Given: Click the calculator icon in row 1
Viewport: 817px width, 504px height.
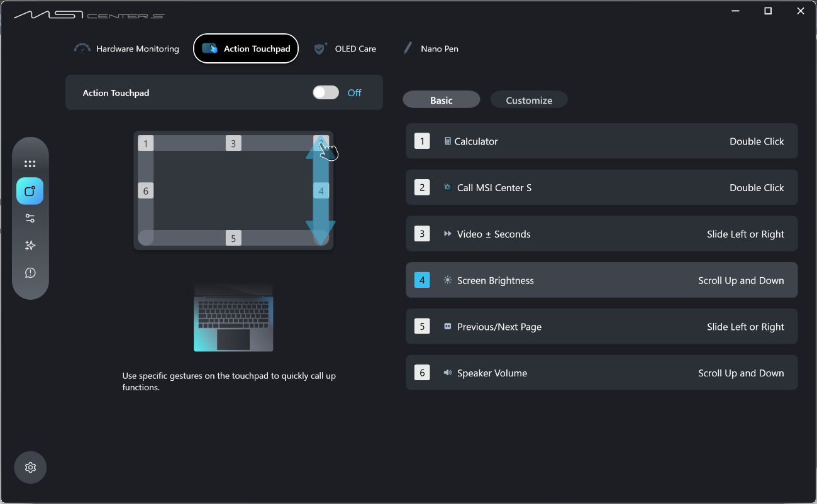Looking at the screenshot, I should tap(447, 141).
